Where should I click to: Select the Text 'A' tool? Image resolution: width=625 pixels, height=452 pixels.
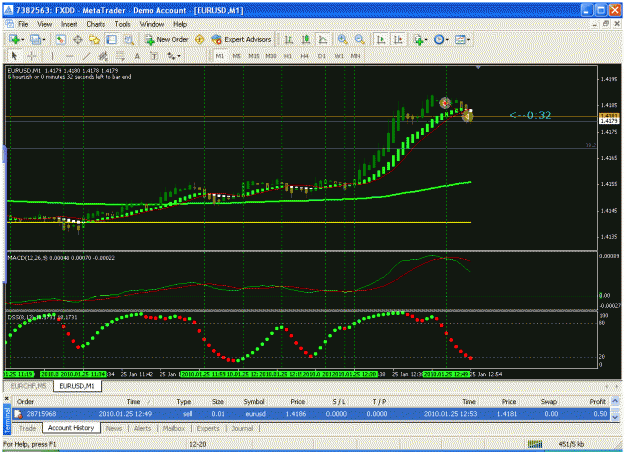click(x=137, y=56)
